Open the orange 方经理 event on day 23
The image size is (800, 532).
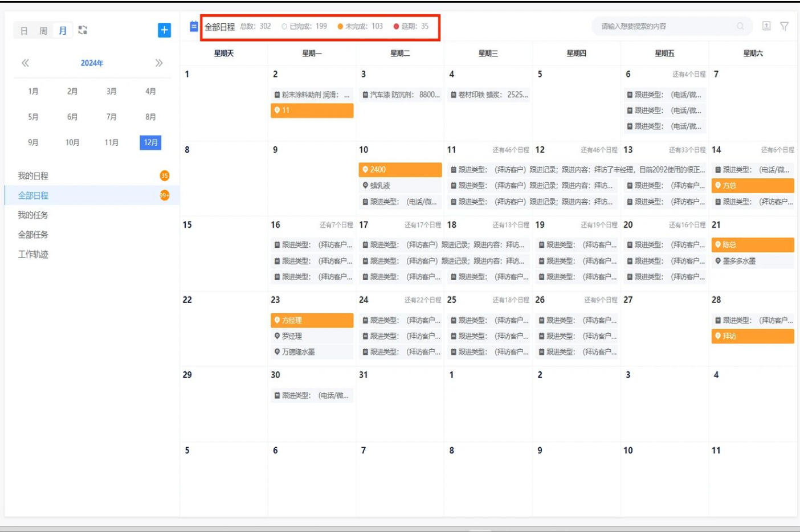click(312, 320)
